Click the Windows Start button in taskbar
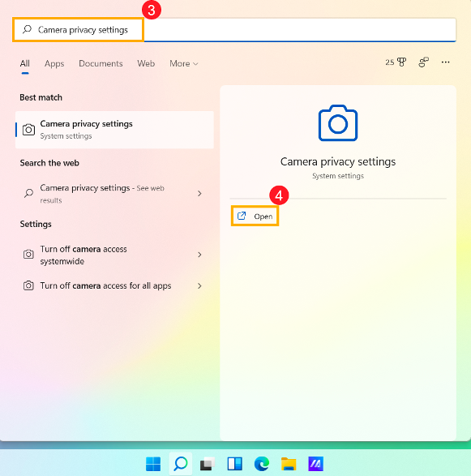The height and width of the screenshot is (476, 471). click(153, 464)
